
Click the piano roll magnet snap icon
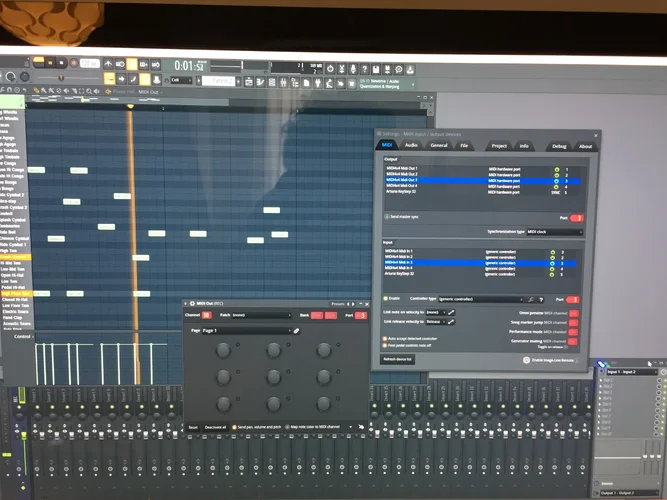click(x=9, y=90)
